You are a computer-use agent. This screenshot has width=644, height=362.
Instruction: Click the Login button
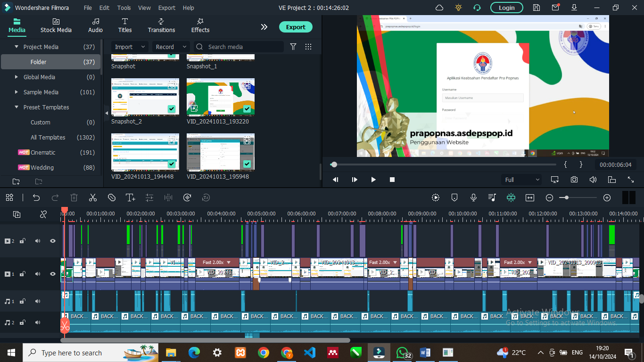(x=506, y=8)
